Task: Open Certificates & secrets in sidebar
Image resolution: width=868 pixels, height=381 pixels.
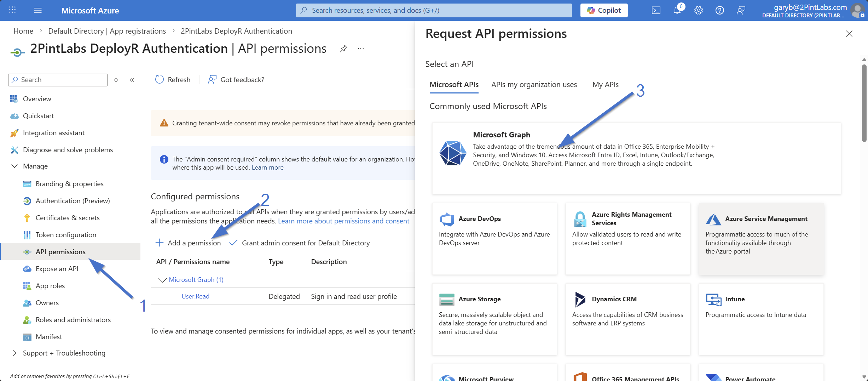Action: [x=68, y=218]
